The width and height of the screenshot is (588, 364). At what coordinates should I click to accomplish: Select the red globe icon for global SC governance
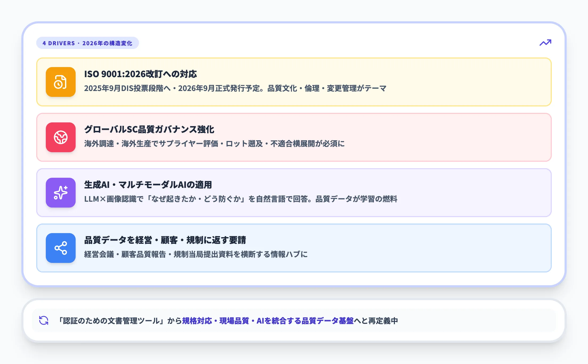click(x=61, y=138)
